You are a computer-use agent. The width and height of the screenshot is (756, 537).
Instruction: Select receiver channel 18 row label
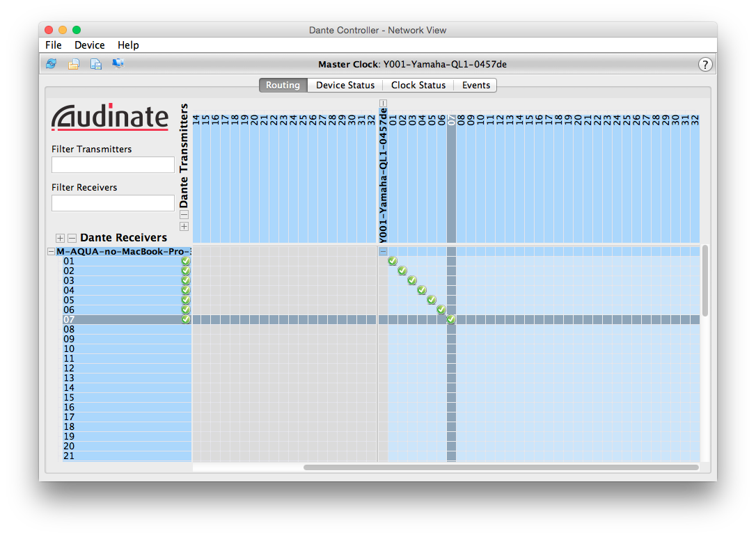click(x=69, y=426)
